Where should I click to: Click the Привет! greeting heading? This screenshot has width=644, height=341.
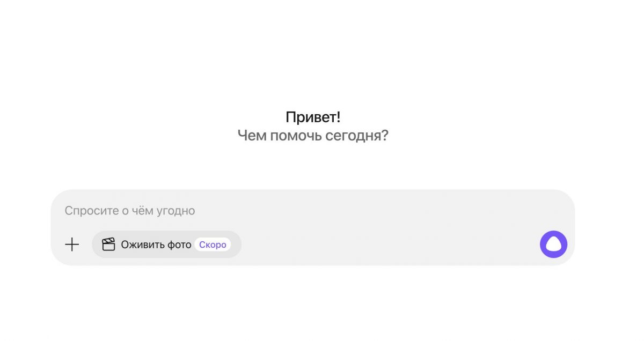click(x=313, y=117)
